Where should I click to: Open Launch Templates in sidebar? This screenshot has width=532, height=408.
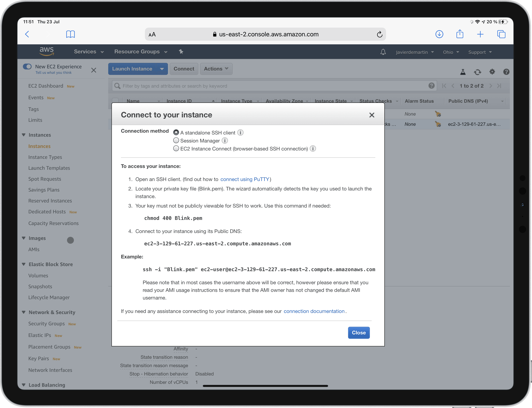49,168
